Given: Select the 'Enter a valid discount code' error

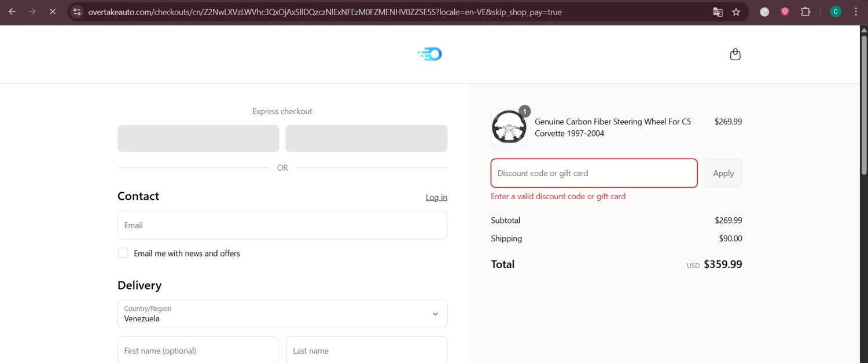Looking at the screenshot, I should [x=558, y=196].
